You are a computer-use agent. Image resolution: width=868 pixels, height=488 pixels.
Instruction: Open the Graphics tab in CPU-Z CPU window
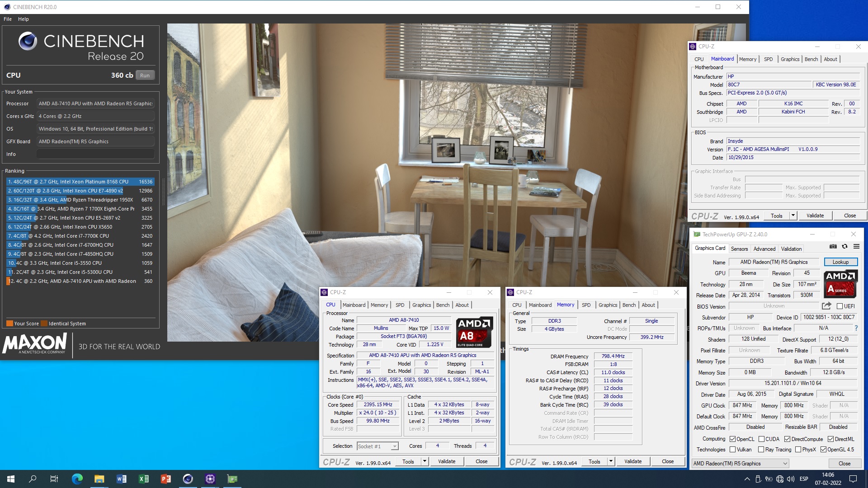[x=421, y=305]
